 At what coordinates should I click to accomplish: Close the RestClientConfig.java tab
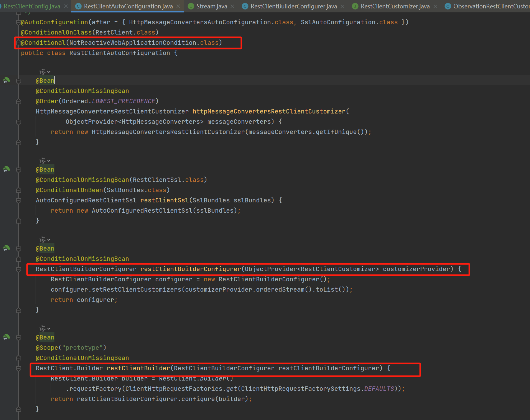[x=66, y=6]
